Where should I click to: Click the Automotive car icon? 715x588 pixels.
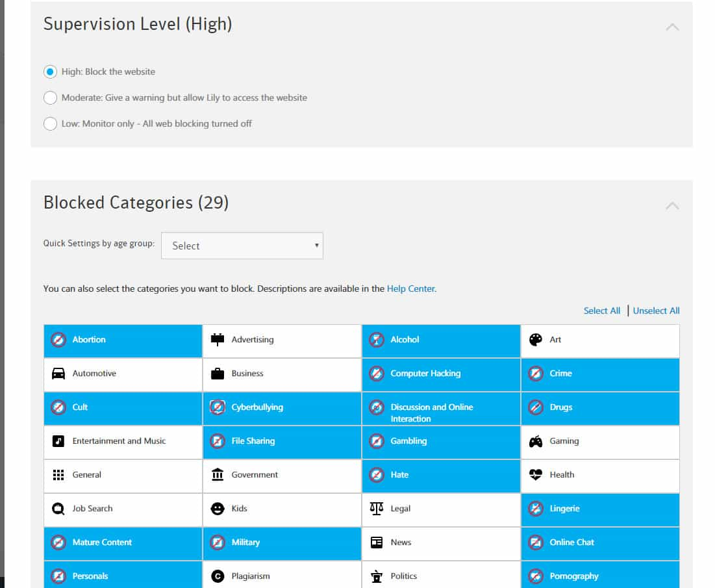(58, 373)
